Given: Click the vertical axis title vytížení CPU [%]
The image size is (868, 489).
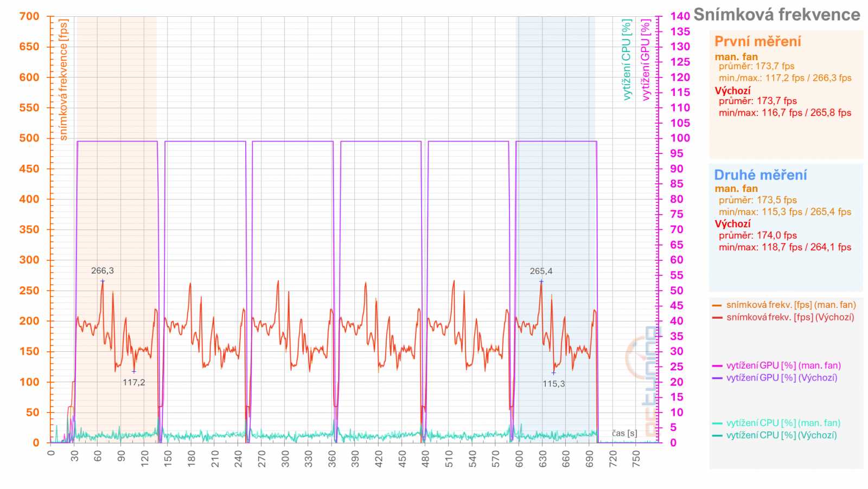Looking at the screenshot, I should click(x=627, y=60).
